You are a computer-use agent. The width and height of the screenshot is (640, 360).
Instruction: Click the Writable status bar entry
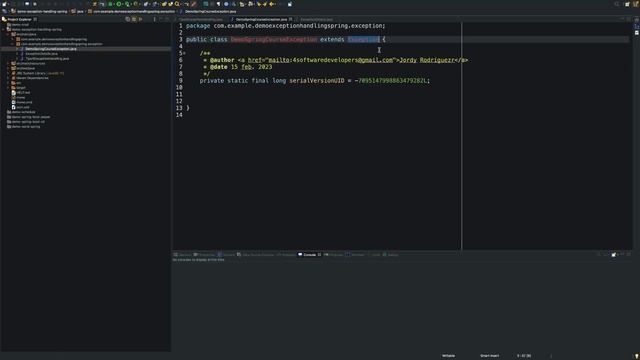pos(448,356)
